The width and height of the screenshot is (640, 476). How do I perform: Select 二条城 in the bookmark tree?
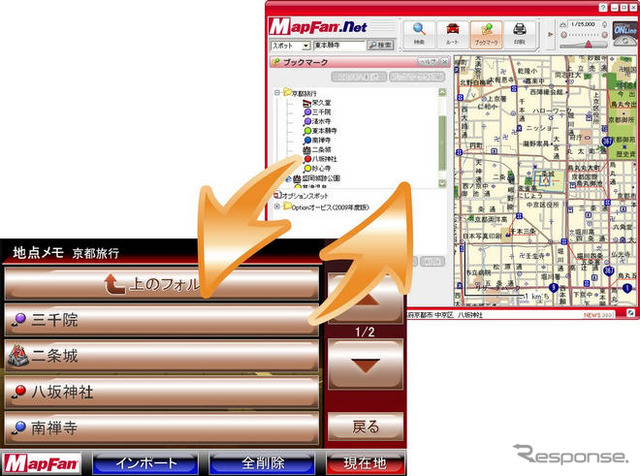click(317, 149)
